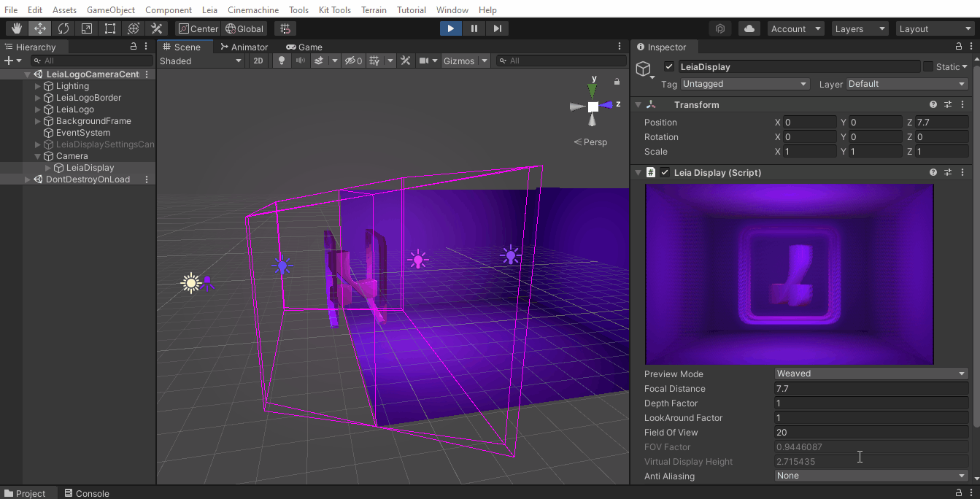Toggle Global handle rotation button
The height and width of the screenshot is (499, 980).
pos(244,28)
